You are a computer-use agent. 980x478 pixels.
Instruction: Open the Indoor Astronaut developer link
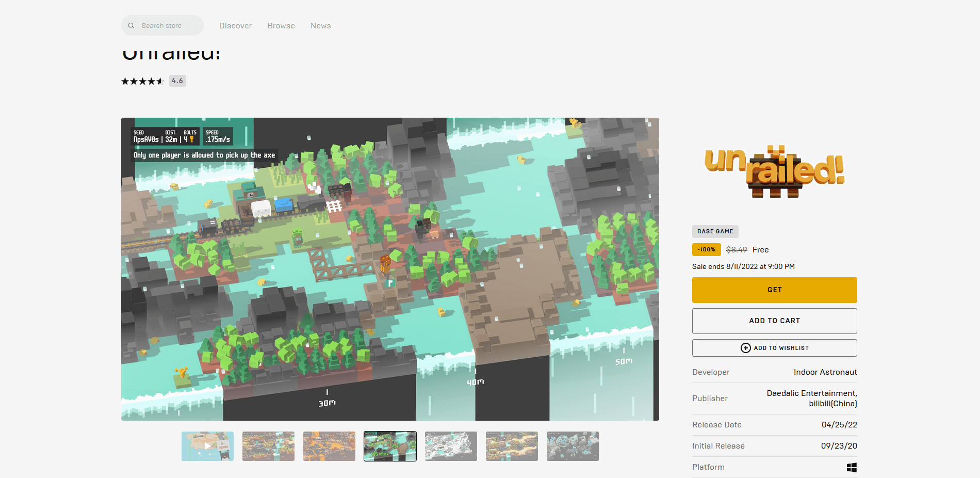[x=825, y=372]
